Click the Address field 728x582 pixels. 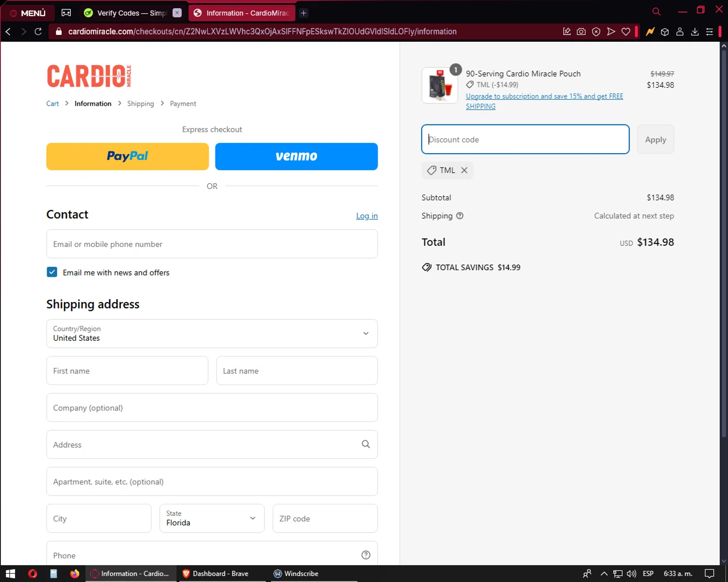[212, 444]
